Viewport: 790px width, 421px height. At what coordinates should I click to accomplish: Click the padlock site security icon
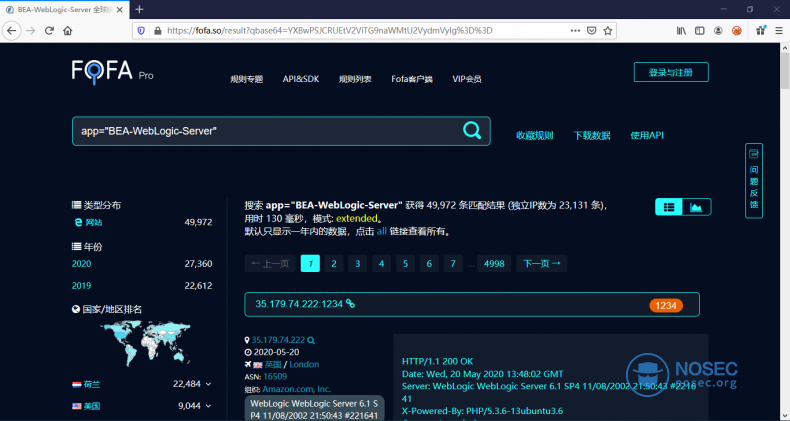(x=158, y=31)
